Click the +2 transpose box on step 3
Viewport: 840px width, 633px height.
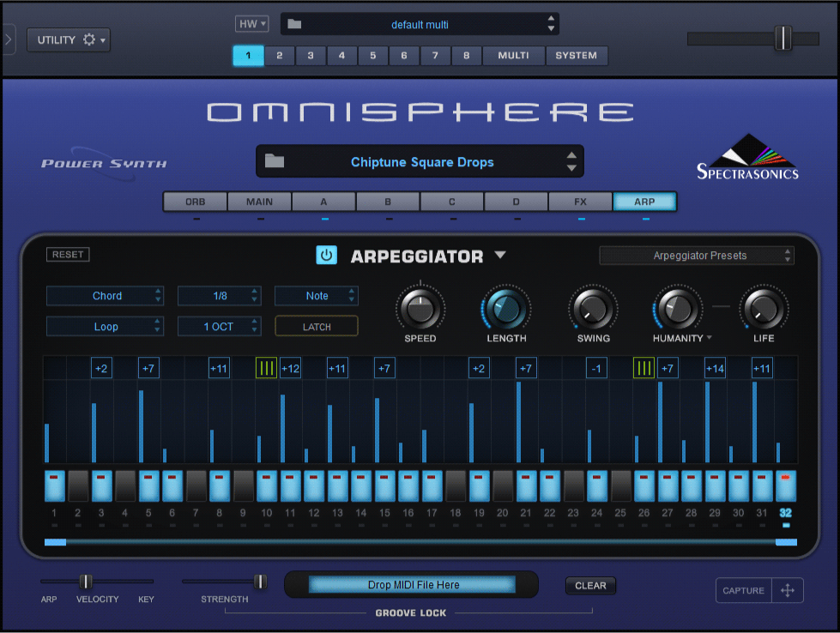click(101, 369)
